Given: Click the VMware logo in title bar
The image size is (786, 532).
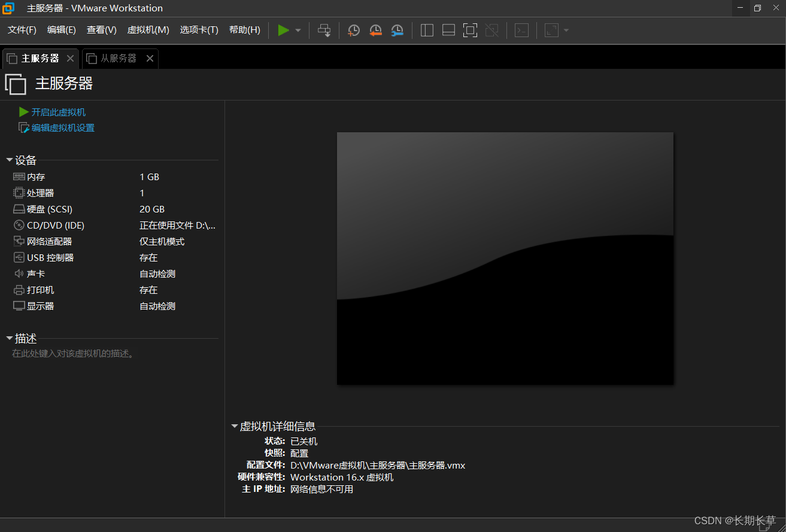Looking at the screenshot, I should click(x=8, y=8).
